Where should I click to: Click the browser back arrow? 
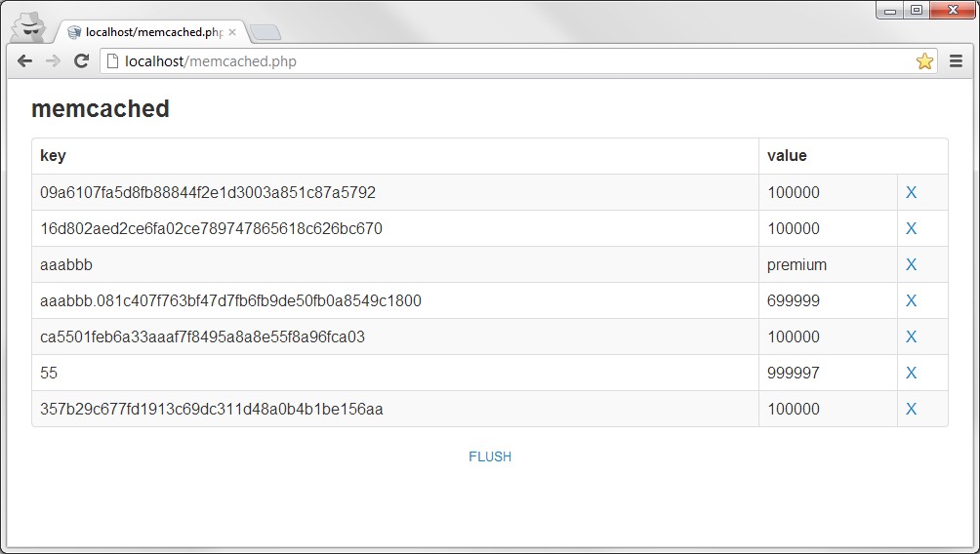coord(24,61)
